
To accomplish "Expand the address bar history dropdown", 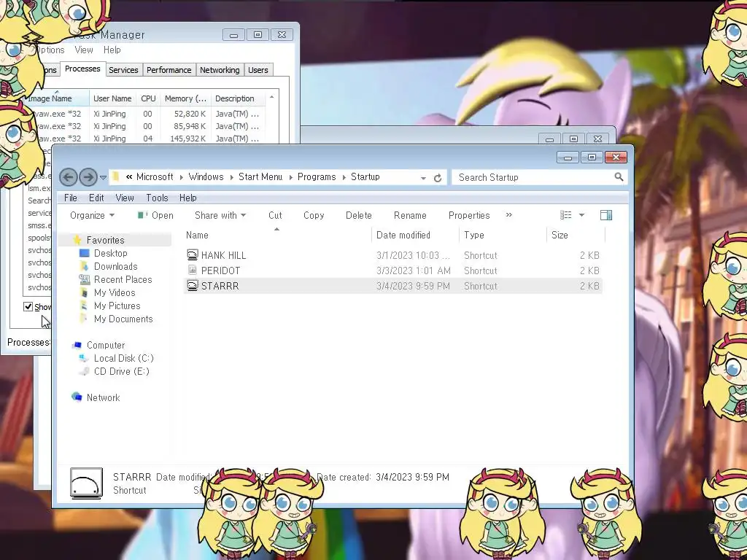I will pos(423,178).
